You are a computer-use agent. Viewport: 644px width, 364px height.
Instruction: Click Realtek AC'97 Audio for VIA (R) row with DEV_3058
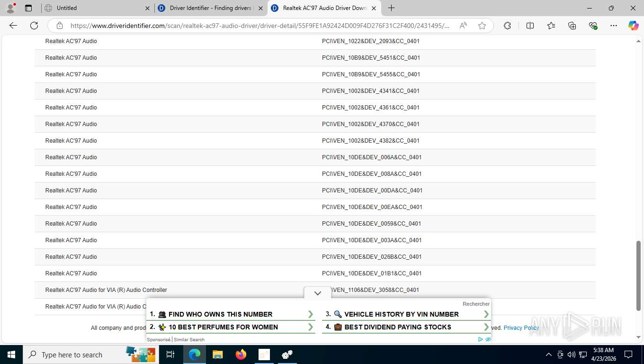tap(315, 290)
